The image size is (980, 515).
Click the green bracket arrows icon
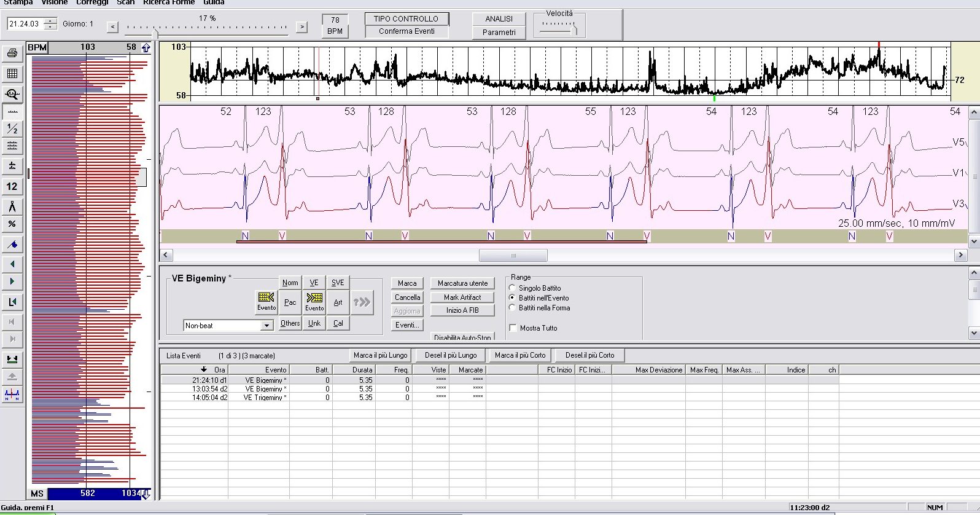(x=12, y=359)
